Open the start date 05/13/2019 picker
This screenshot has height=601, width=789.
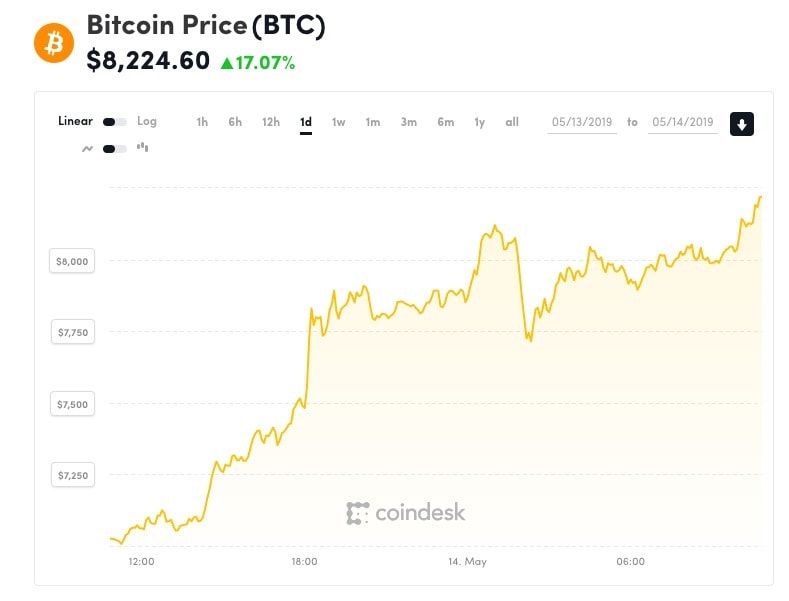click(x=582, y=122)
